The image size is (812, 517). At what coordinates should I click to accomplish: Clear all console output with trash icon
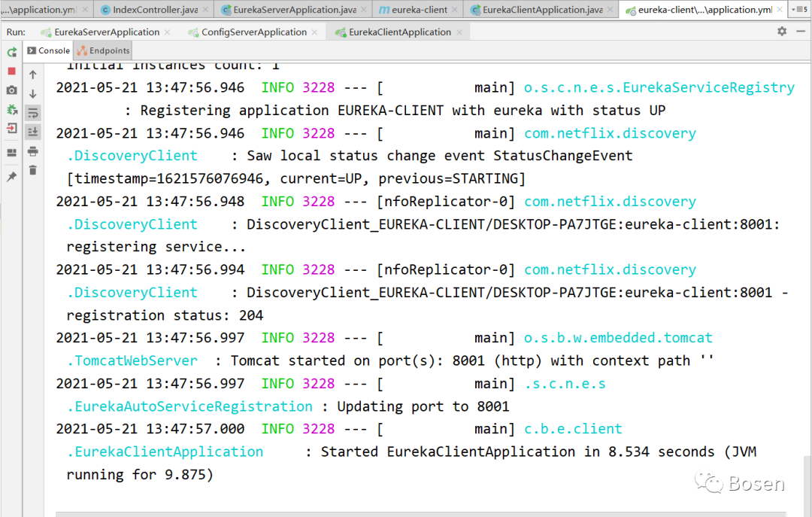[x=32, y=170]
